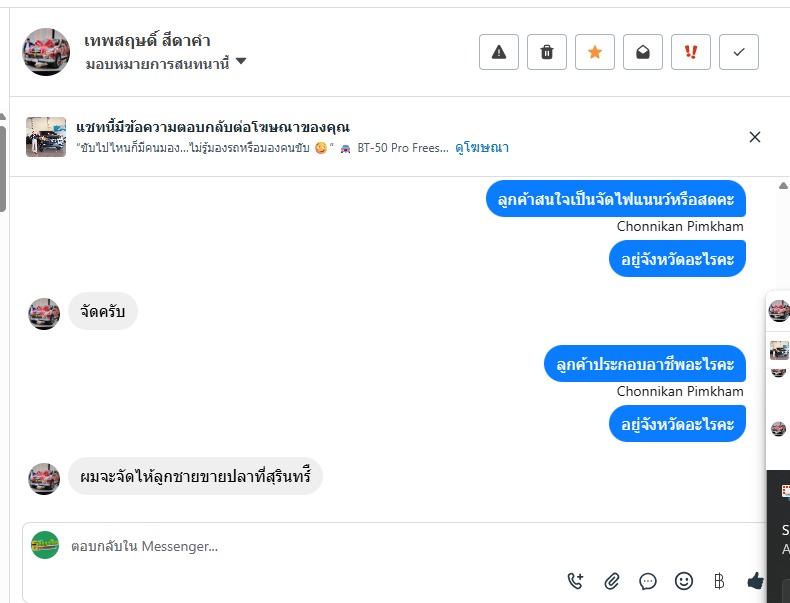Click the ตอบกลับใน Messenger reply field
The height and width of the screenshot is (603, 790).
(300, 547)
